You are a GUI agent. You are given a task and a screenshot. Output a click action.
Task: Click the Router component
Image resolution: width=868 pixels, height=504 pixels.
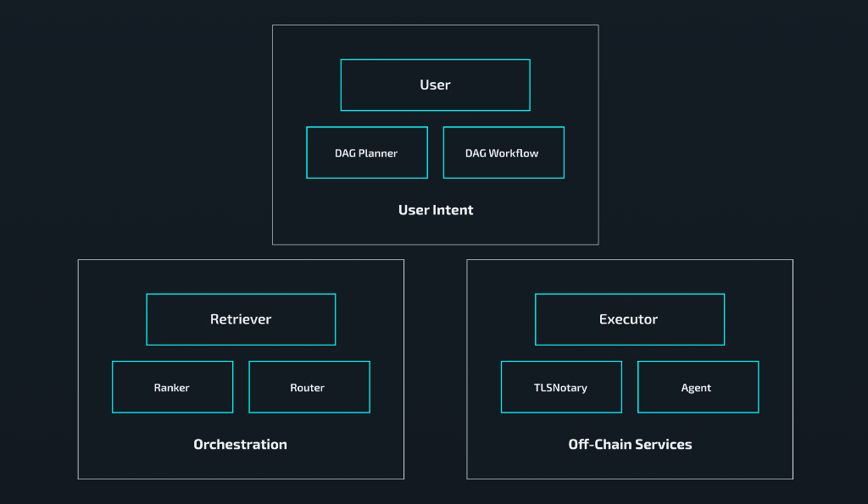pos(309,387)
